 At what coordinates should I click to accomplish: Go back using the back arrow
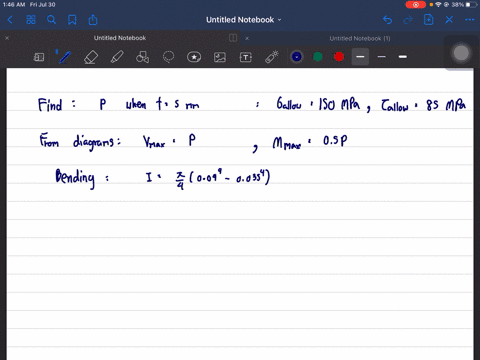10,20
